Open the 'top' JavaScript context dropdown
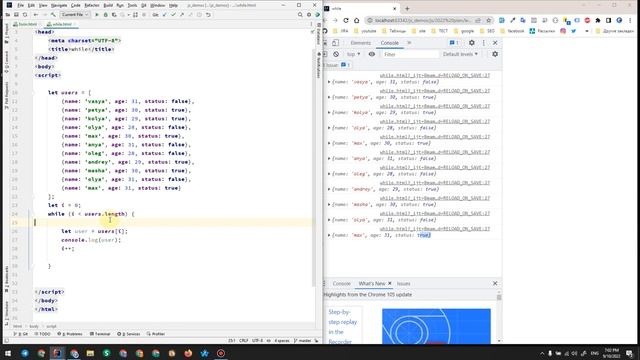Viewport: 640px width, 360px height. coord(353,54)
